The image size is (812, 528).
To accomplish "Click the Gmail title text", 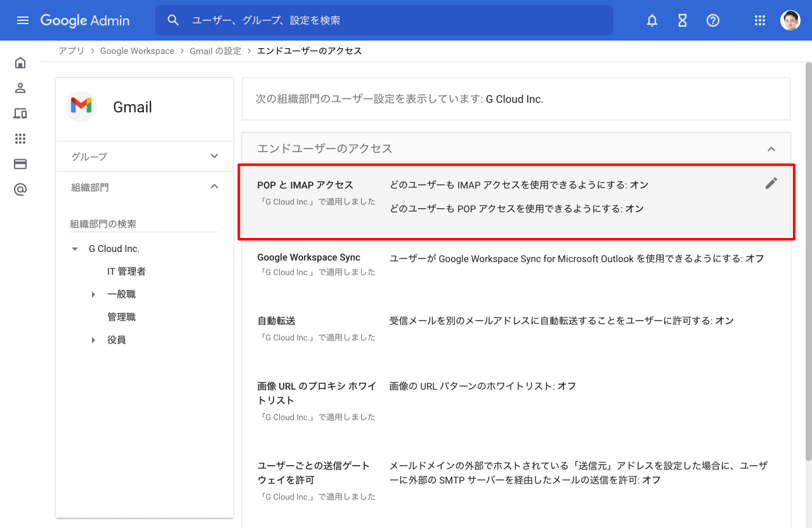I will point(133,107).
